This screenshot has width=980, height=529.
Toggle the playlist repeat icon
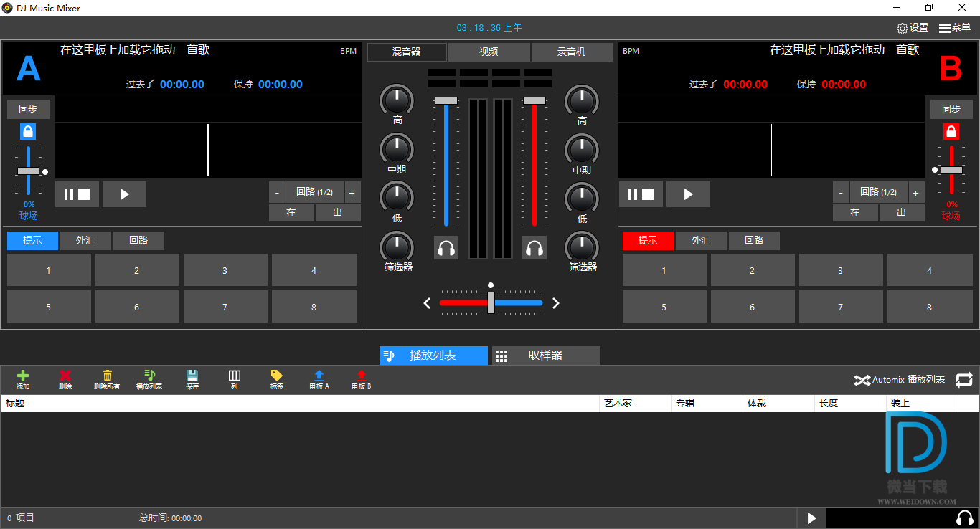tap(964, 380)
